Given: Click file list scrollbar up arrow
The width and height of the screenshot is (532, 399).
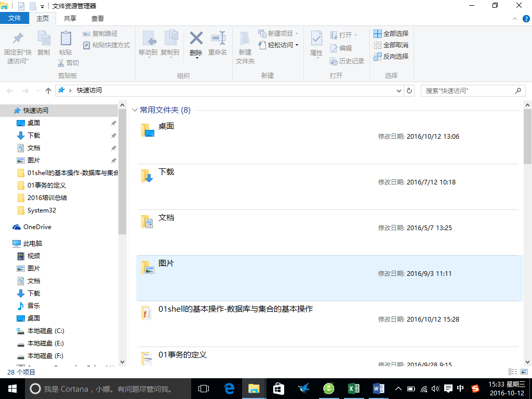Looking at the screenshot, I should tap(527, 105).
